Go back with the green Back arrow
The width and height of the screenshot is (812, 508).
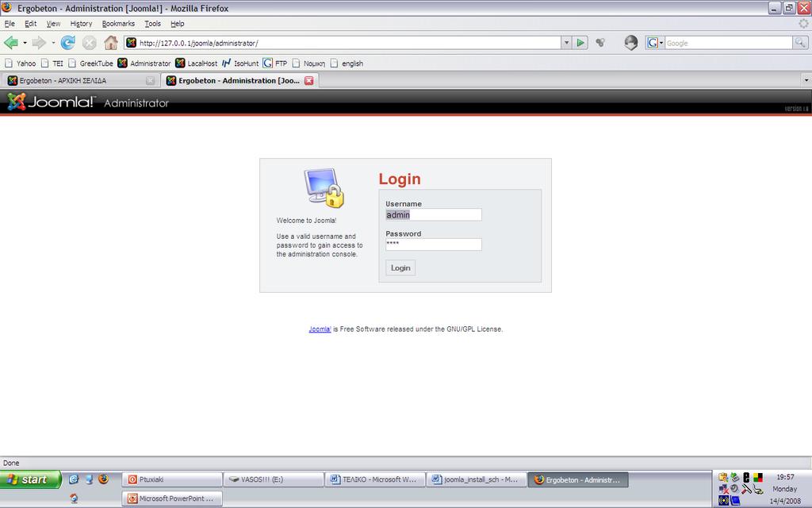pos(11,43)
